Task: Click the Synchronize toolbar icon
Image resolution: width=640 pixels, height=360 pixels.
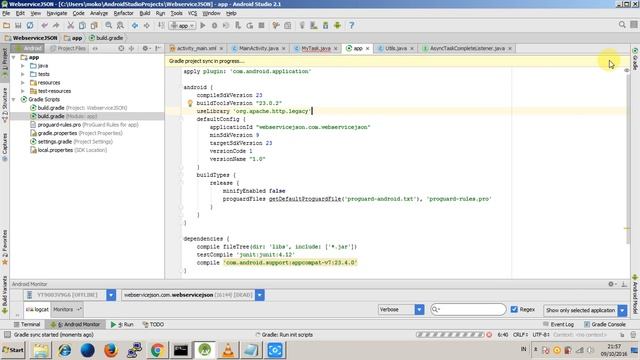Action: pyautogui.click(x=30, y=25)
